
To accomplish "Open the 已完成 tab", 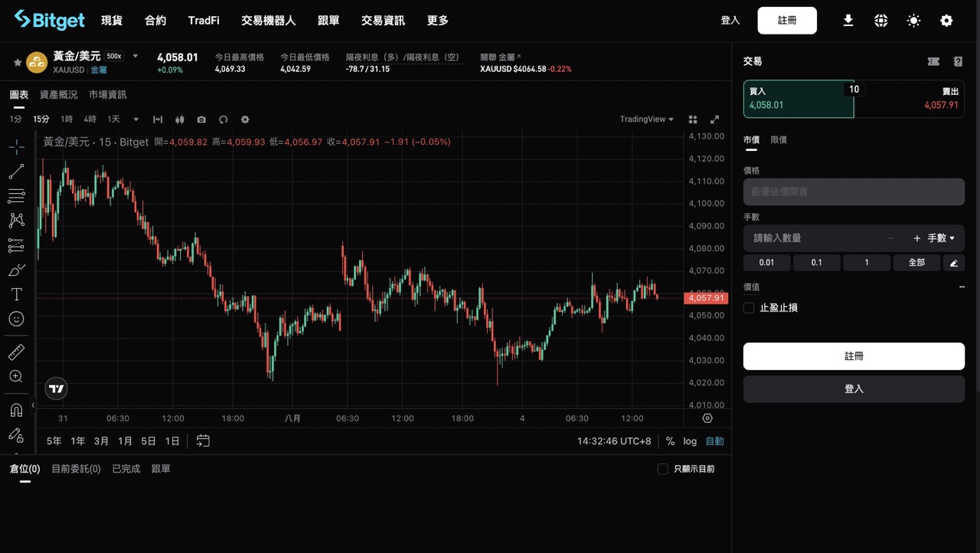I will tap(126, 469).
